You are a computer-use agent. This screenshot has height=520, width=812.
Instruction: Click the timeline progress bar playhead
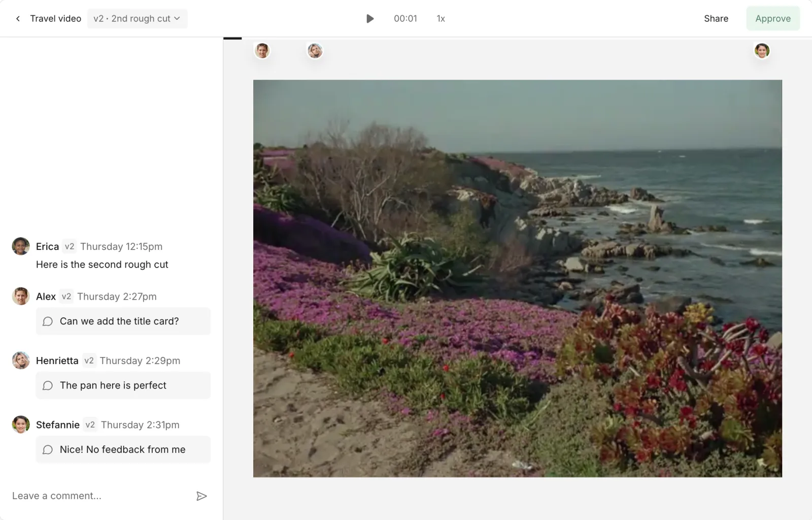click(232, 38)
